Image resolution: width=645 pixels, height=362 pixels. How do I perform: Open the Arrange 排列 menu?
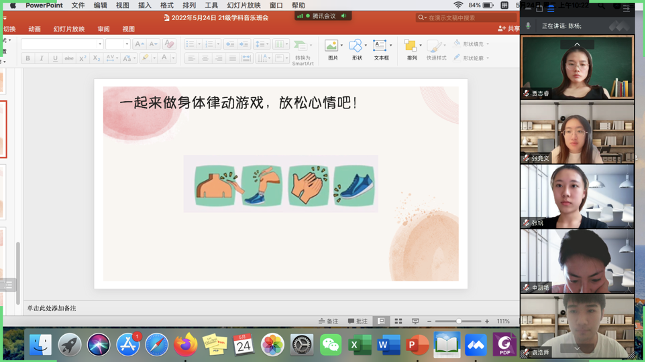[412, 50]
